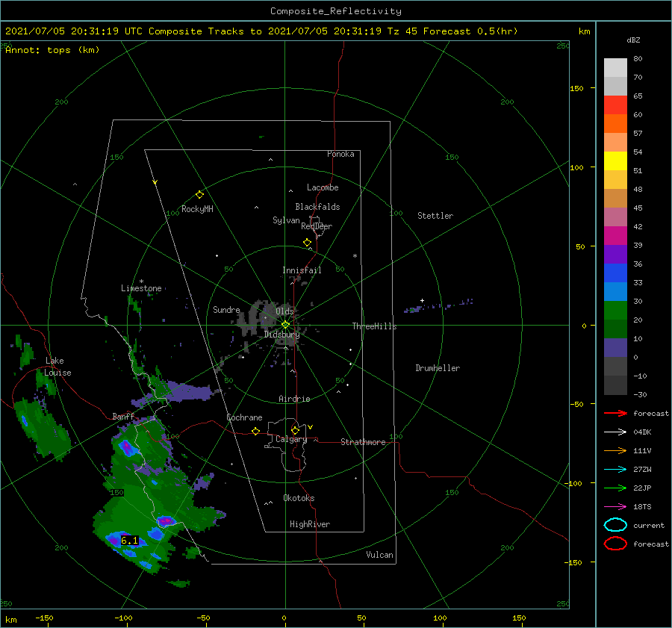Click the RedDeer city label
The width and height of the screenshot is (672, 628).
point(317,226)
